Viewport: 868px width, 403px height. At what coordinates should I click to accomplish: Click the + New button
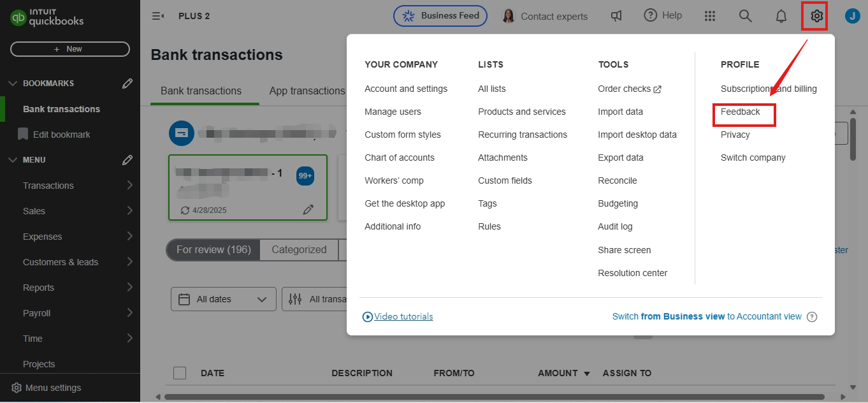[70, 49]
